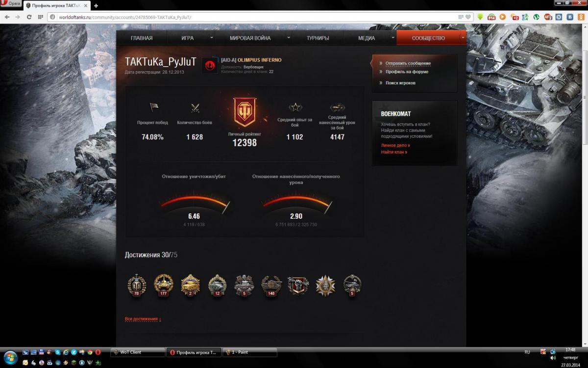Screen dimensions: 588x368
Task: Click the browser reload page icon
Action: (x=29, y=17)
